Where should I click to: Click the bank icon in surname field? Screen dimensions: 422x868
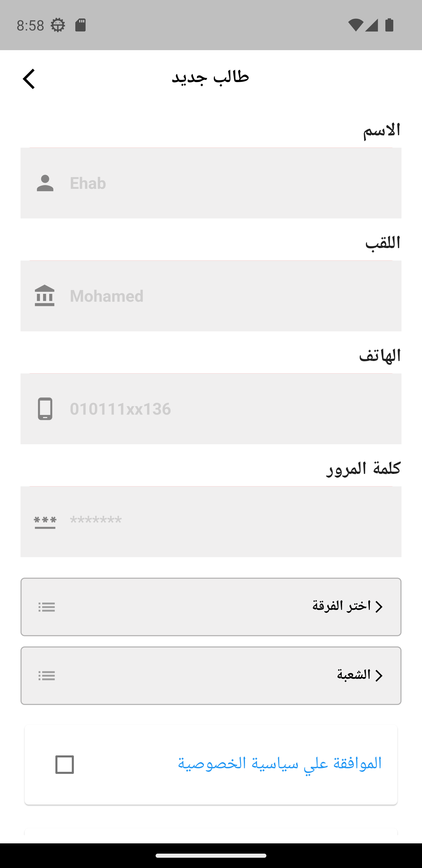coord(45,296)
